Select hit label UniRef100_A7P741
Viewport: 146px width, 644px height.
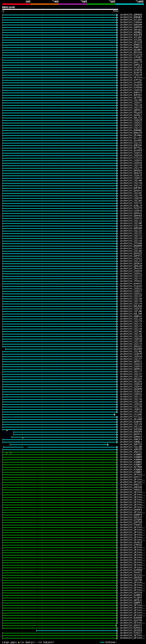[x=131, y=80]
